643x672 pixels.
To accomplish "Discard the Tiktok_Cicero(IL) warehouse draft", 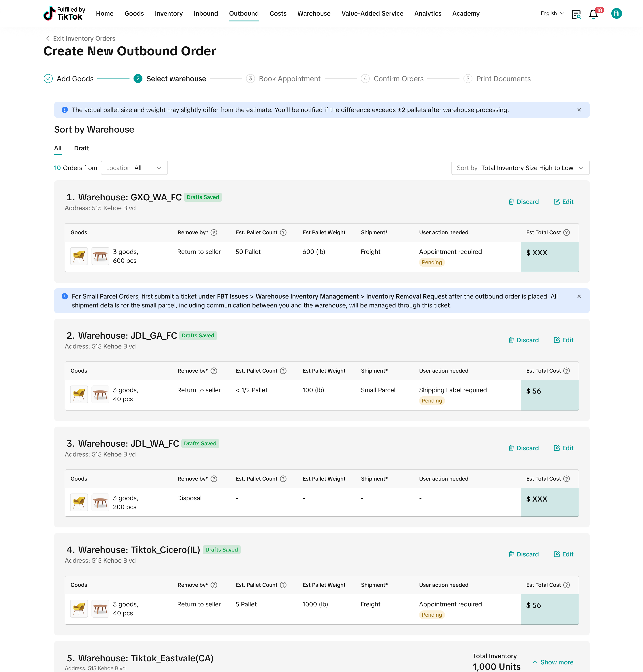I will pyautogui.click(x=523, y=554).
